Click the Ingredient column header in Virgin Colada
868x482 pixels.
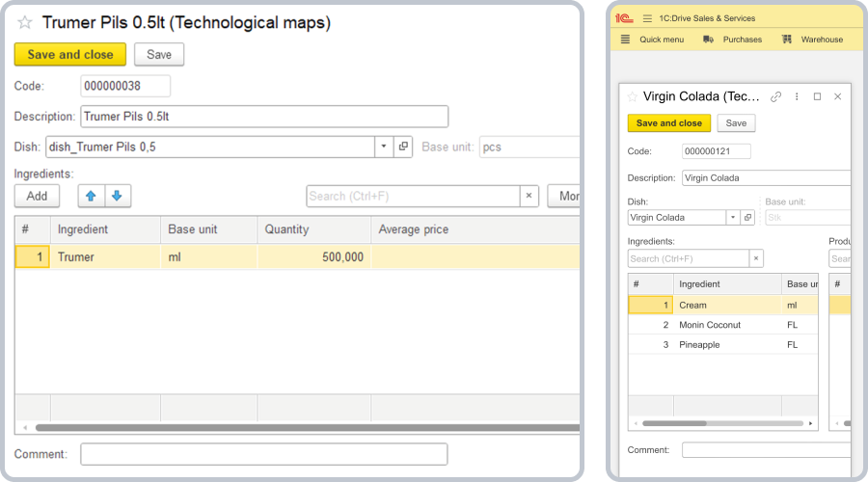coord(727,283)
